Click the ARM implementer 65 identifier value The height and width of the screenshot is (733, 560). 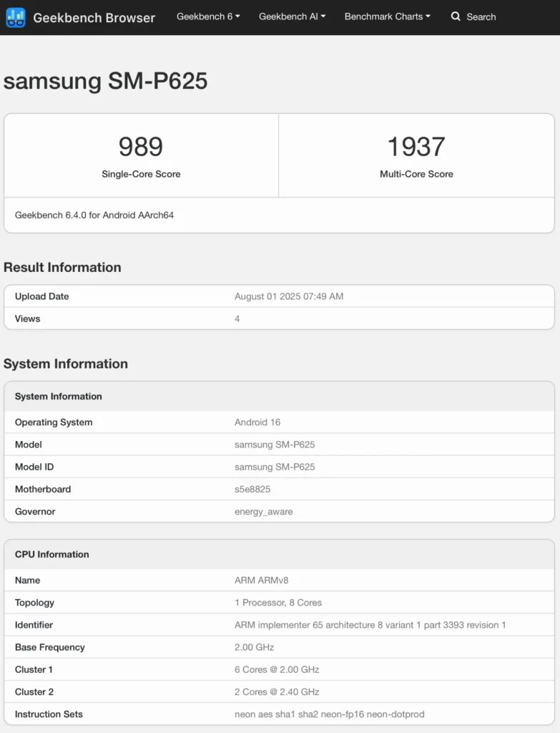[370, 625]
